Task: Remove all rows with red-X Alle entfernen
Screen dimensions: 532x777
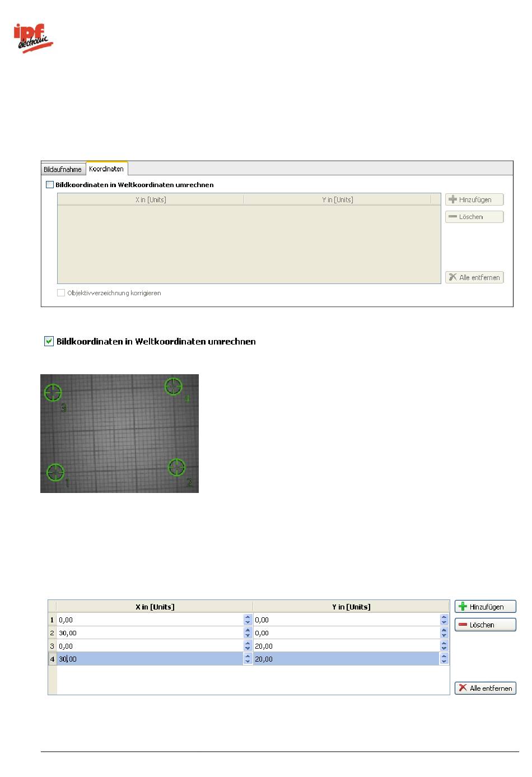Action: 485,688
